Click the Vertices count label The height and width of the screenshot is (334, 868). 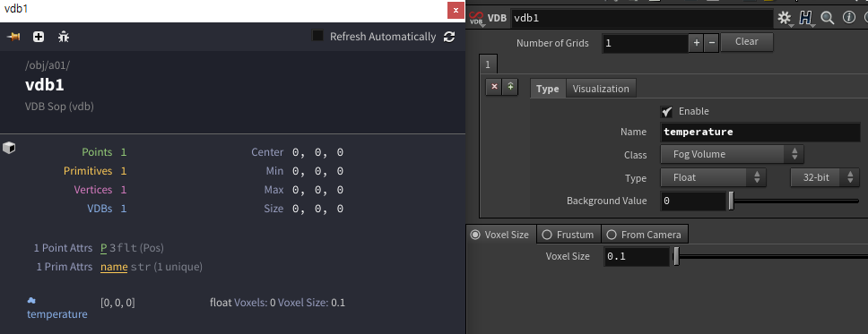point(93,190)
